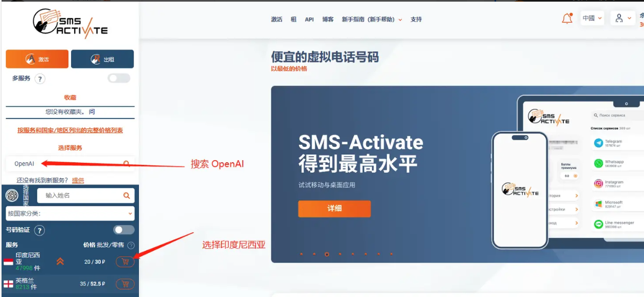Click the double-chevron icon on Indonesia row
The width and height of the screenshot is (644, 297).
(60, 261)
